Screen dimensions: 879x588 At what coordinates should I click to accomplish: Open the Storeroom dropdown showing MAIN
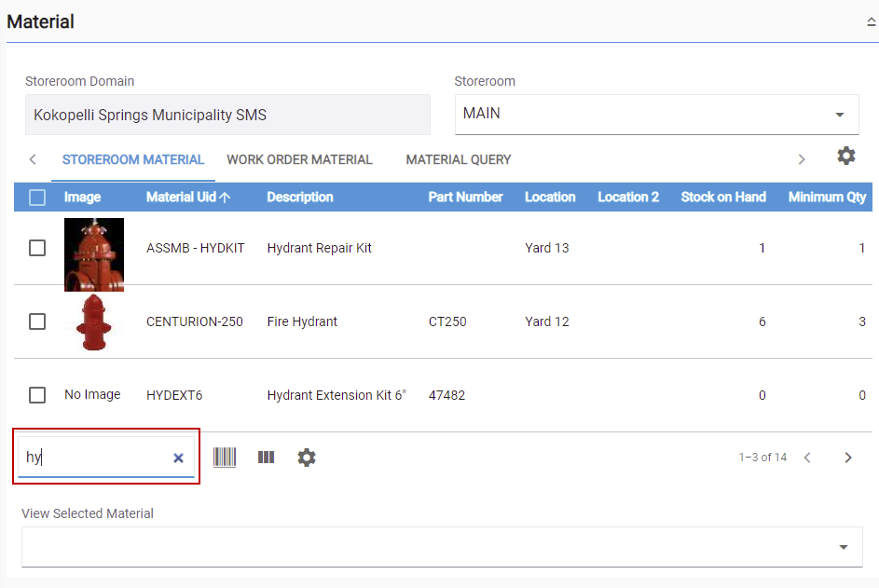[656, 115]
